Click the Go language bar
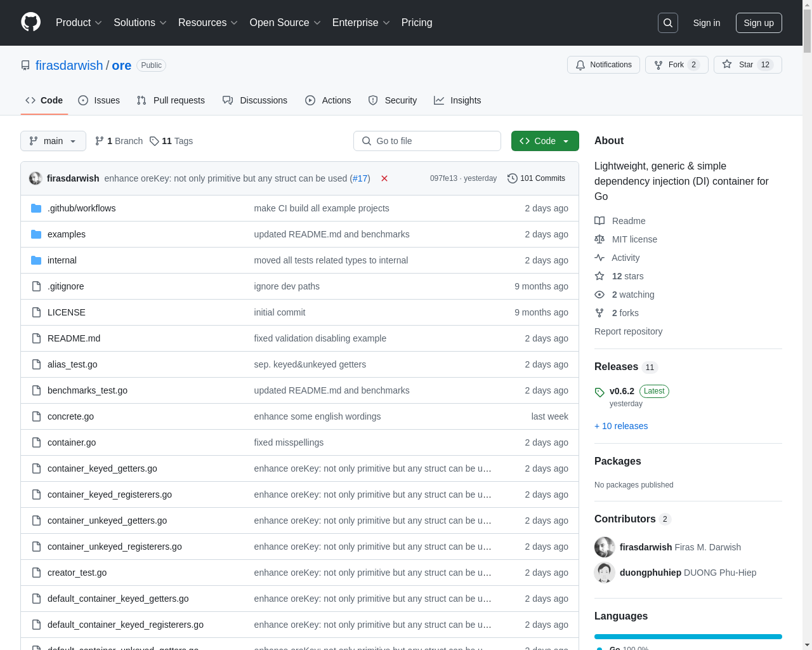 (688, 637)
